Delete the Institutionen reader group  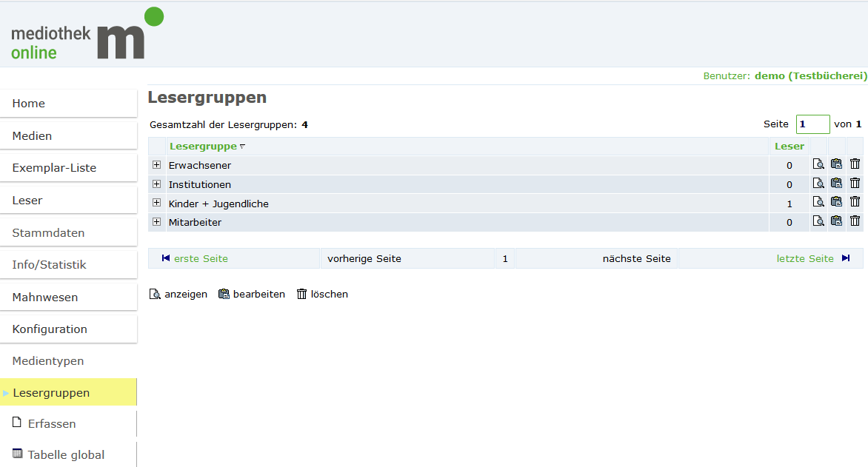coord(855,184)
